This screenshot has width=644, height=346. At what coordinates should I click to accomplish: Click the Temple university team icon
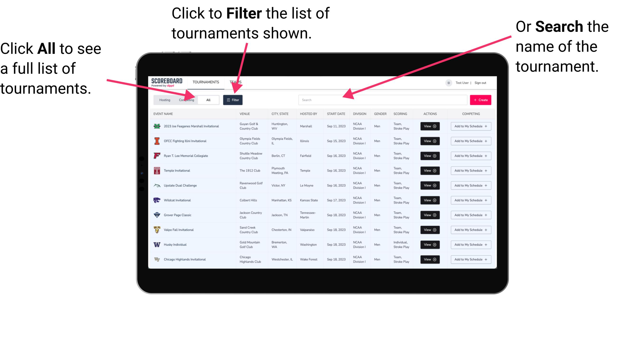[x=156, y=171]
